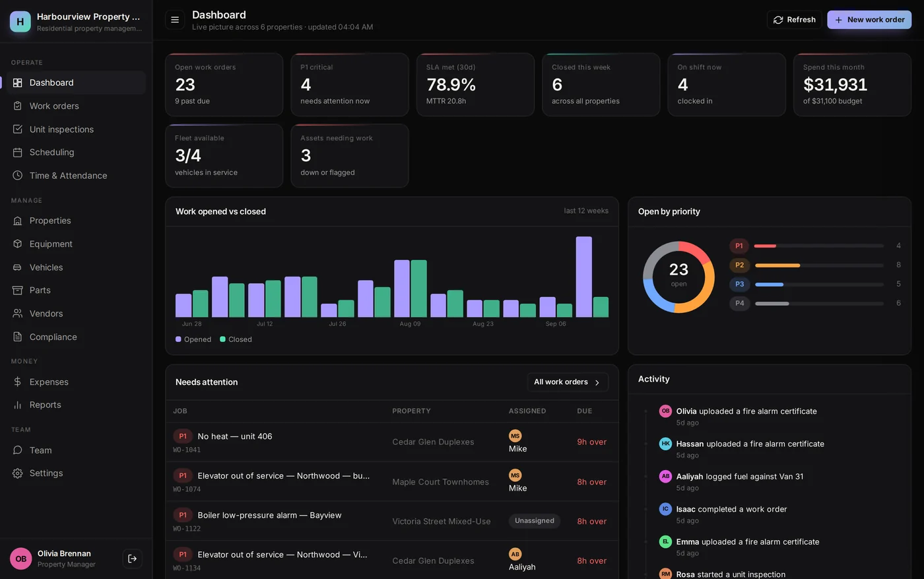Click the Compliance document icon
Image resolution: width=924 pixels, height=579 pixels.
(18, 337)
